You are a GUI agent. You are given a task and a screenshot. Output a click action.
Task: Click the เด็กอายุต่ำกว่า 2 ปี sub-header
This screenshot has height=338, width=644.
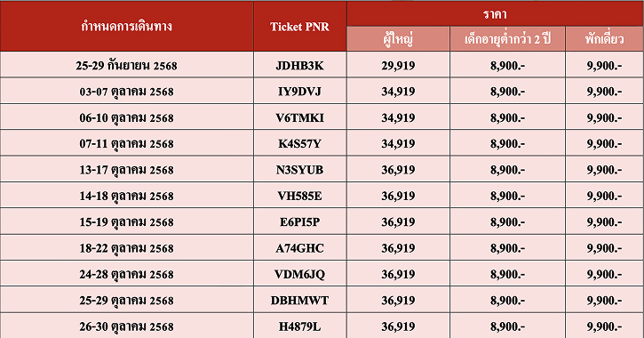(x=507, y=39)
